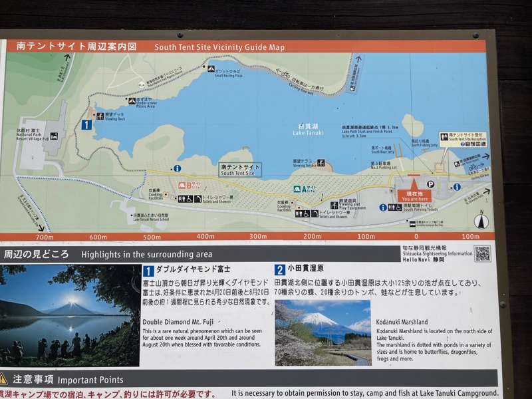
Task: Select the Lake Tanuki square icon near east arrow
Action: click(x=457, y=164)
